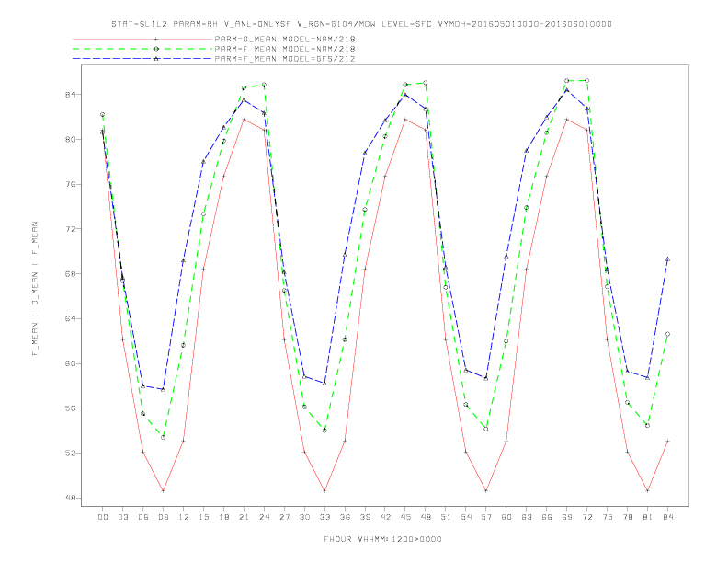
Task: Click x-axis forecast hour label 66
Action: 547,517
